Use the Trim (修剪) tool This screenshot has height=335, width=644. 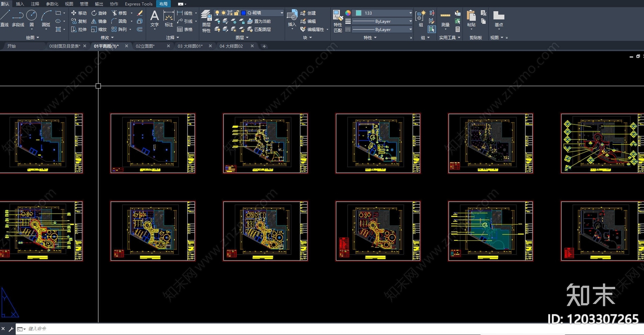119,13
